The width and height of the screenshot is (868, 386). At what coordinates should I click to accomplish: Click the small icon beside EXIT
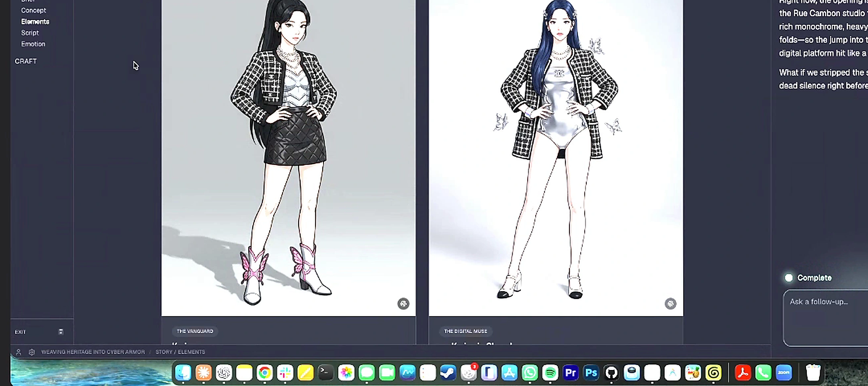[x=61, y=332]
